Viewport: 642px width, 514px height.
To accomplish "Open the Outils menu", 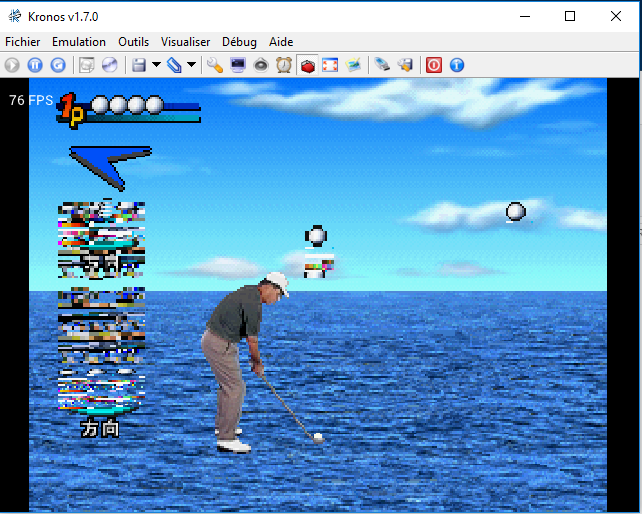I will 133,42.
